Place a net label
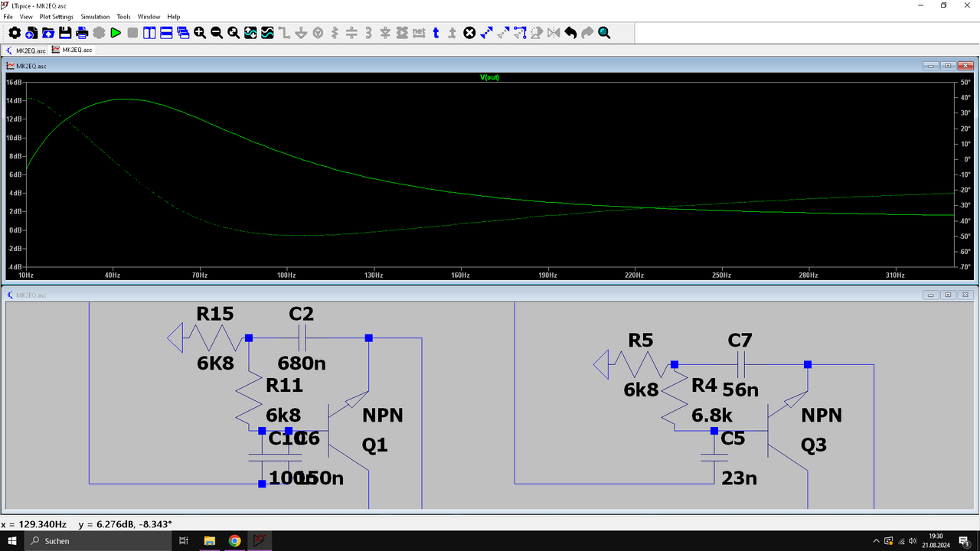This screenshot has width=980, height=551. 419,33
